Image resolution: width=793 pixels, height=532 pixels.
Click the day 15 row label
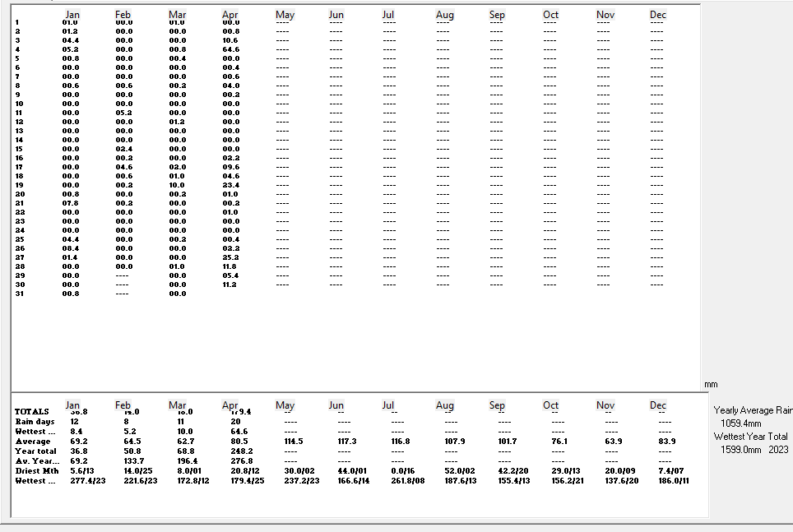[19, 149]
